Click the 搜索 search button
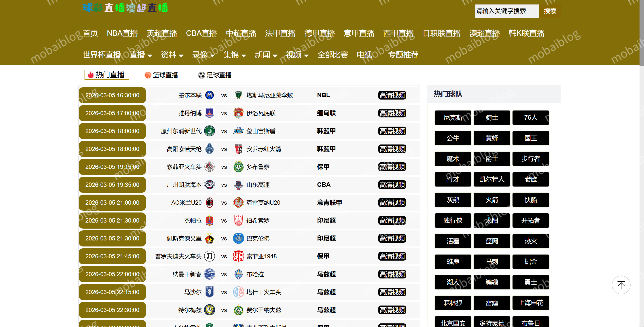 pos(550,11)
